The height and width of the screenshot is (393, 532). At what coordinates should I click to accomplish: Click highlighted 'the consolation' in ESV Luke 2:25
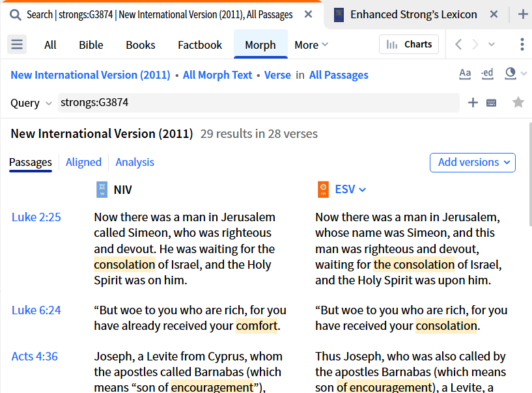point(414,264)
